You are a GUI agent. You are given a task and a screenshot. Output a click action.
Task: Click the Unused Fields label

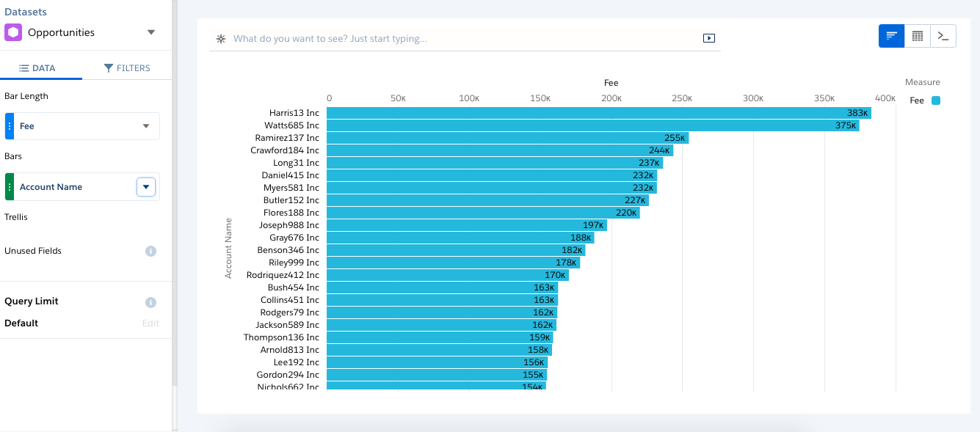click(x=33, y=251)
